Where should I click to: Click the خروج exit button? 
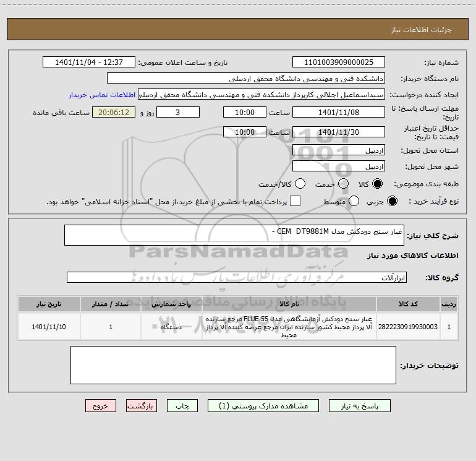pos(101,406)
